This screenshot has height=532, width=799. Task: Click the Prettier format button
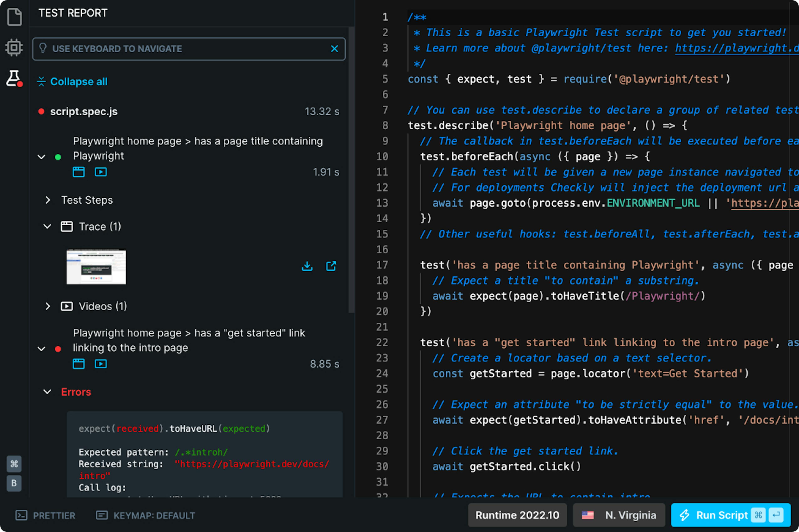46,515
